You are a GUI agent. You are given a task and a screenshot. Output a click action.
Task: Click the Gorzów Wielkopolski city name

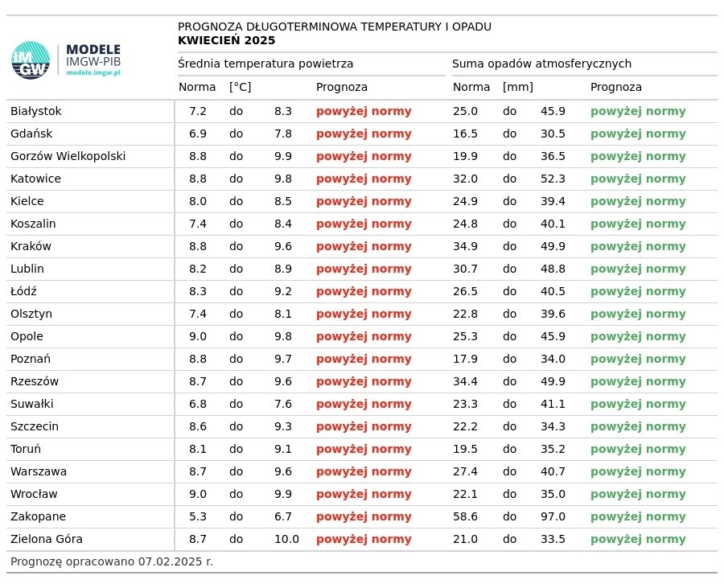68,156
